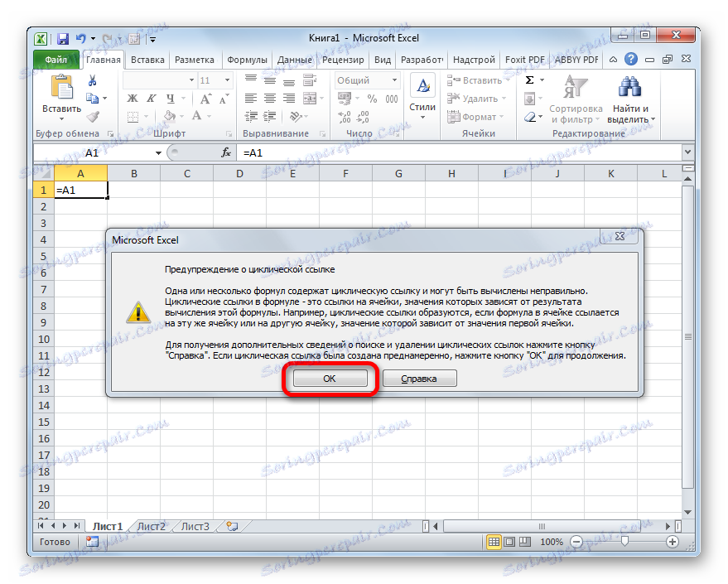Align text right in alignment group
The width and height of the screenshot is (728, 584).
[x=289, y=99]
